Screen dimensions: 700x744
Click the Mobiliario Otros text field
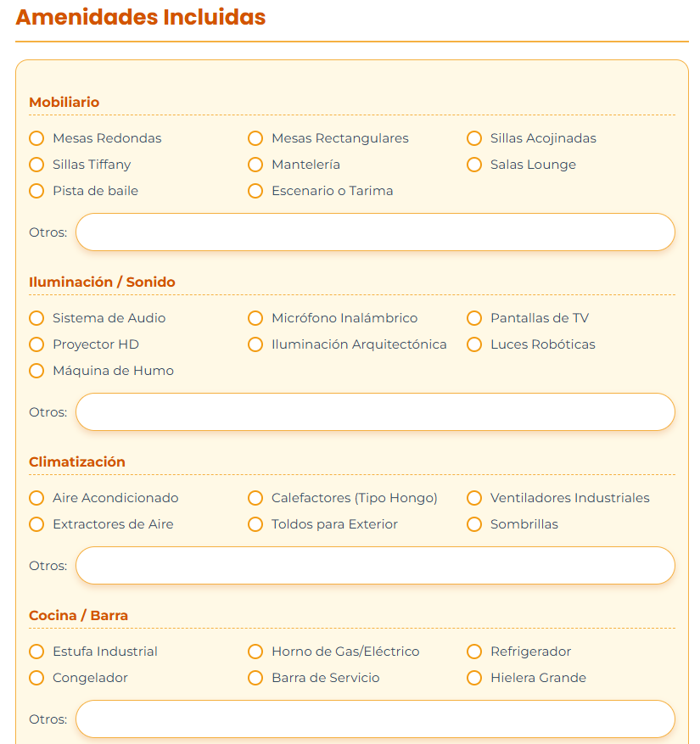point(375,232)
